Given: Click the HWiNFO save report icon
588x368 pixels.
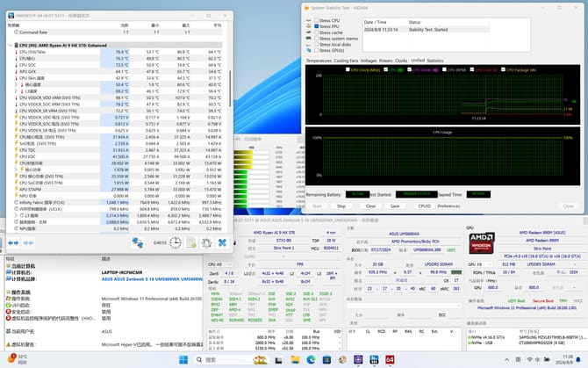Looking at the screenshot, I should 190,242.
